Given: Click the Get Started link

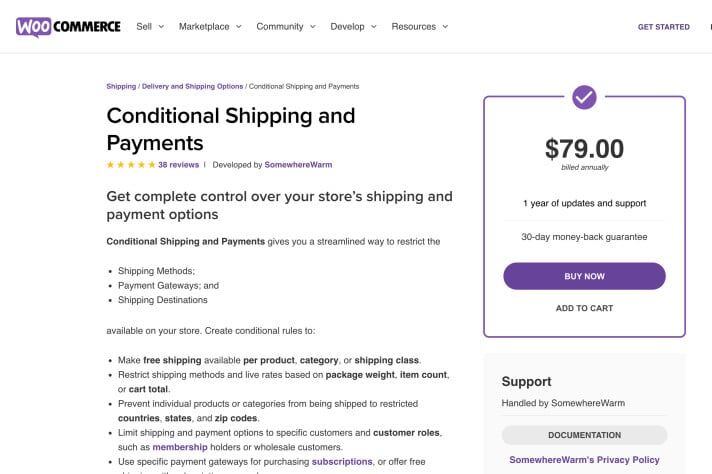Looking at the screenshot, I should pyautogui.click(x=663, y=27).
